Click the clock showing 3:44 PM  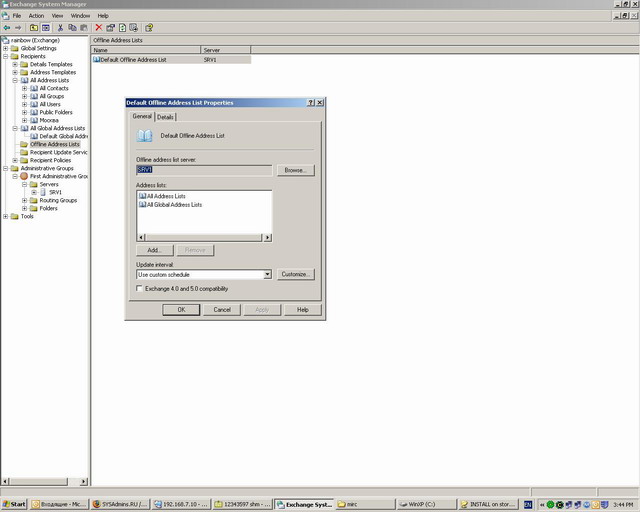click(623, 505)
